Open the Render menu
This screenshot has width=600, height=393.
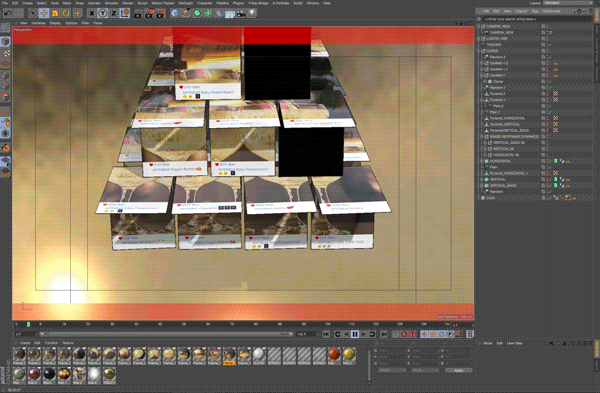[x=127, y=3]
